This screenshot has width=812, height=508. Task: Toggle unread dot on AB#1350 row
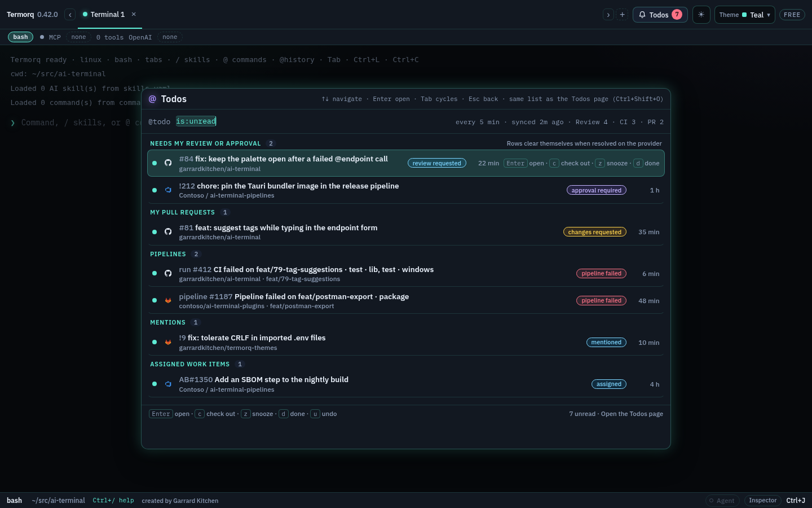(155, 384)
